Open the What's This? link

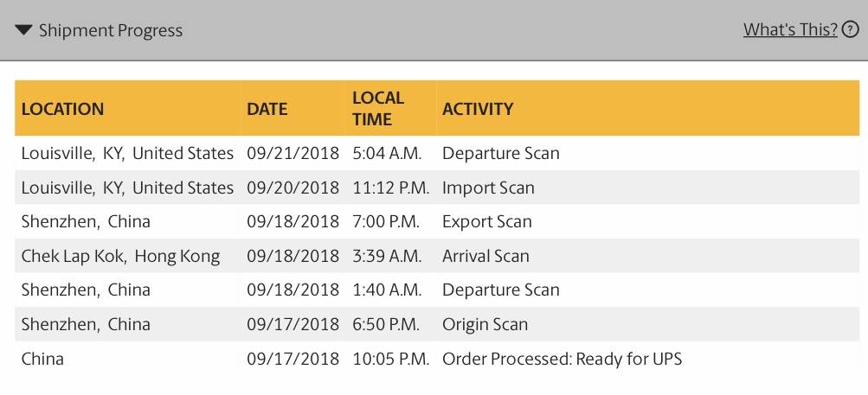790,29
